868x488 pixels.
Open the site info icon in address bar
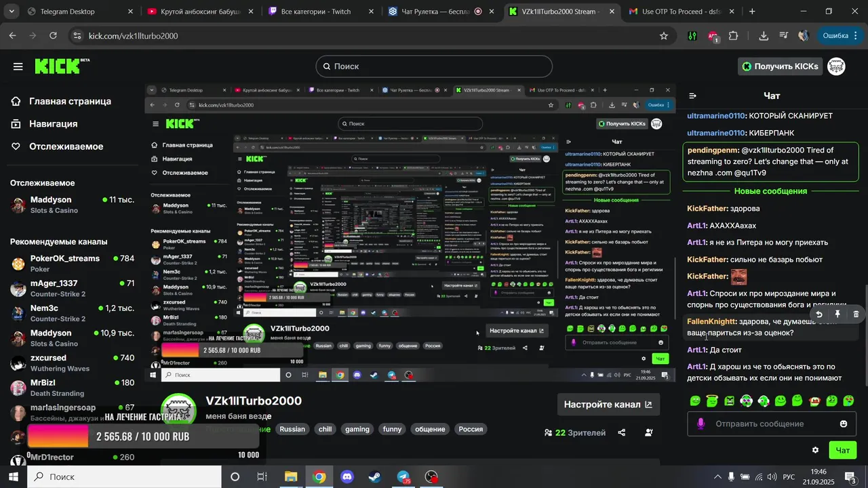(x=77, y=36)
